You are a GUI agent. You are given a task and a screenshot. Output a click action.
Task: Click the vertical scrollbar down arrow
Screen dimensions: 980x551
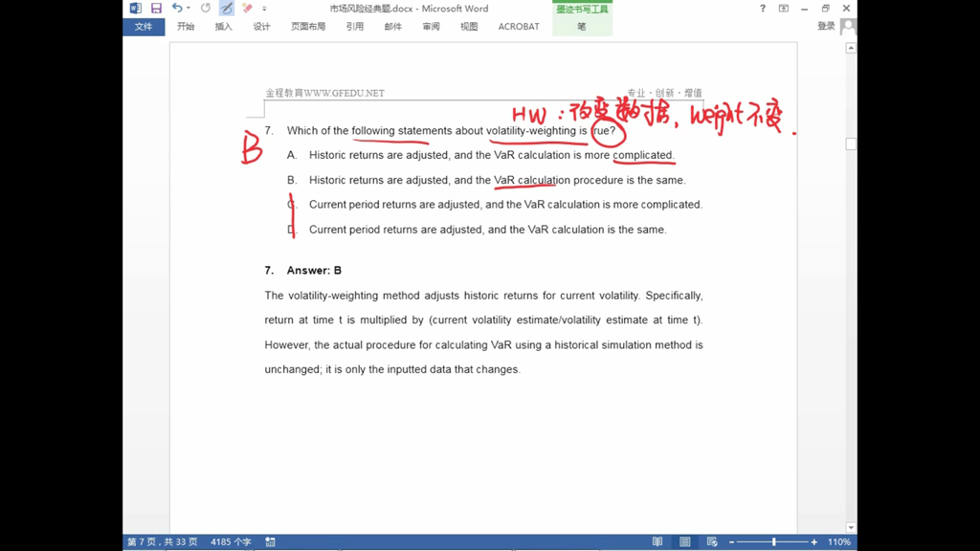pos(851,528)
